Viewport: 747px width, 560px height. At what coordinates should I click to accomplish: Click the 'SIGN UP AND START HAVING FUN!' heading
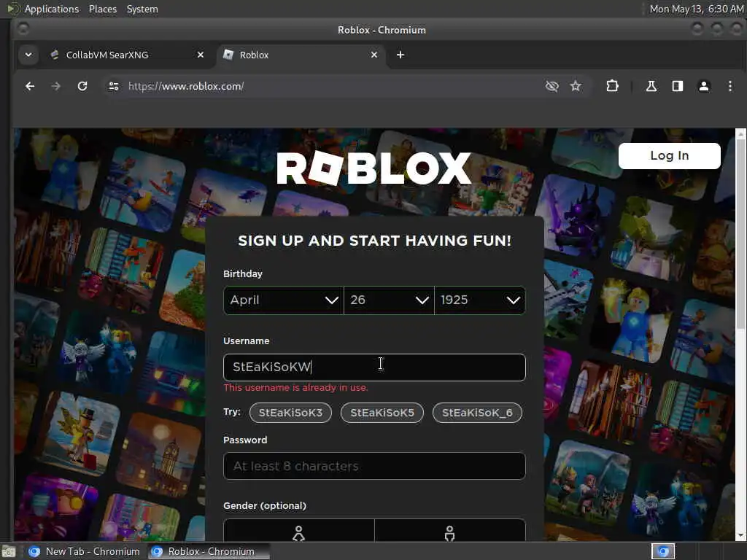click(x=374, y=241)
